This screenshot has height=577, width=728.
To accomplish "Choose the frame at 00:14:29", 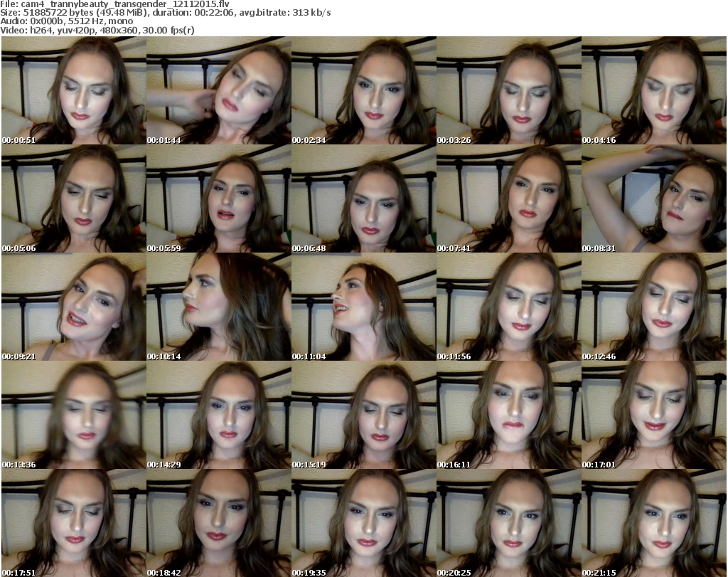I will tap(219, 415).
